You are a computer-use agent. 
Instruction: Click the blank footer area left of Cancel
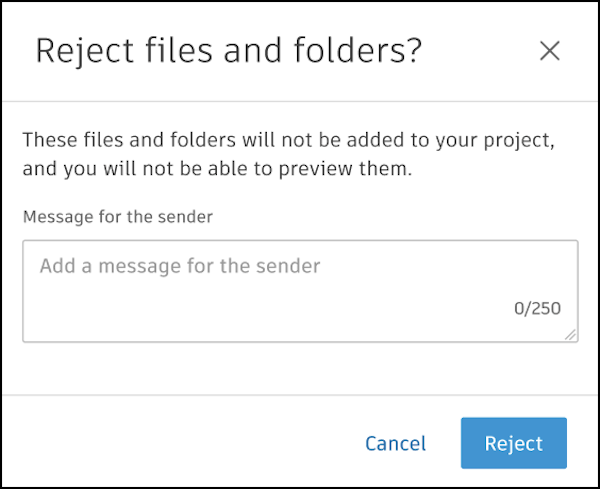point(180,443)
